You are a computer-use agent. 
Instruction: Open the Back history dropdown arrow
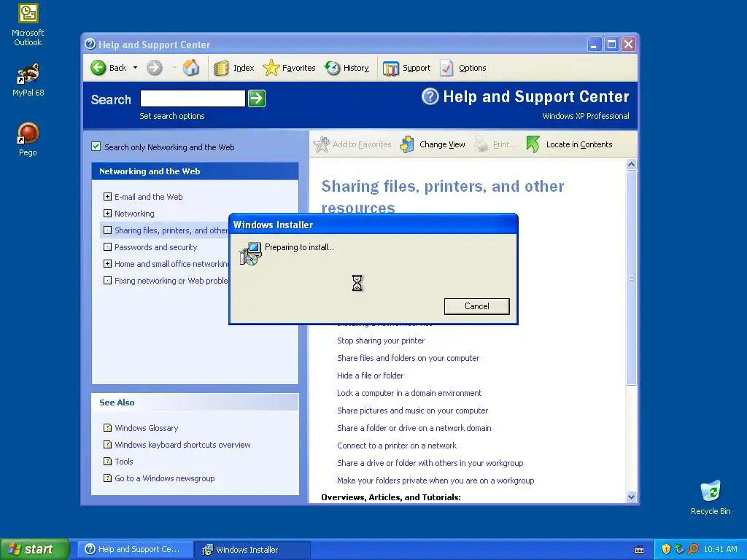point(135,68)
